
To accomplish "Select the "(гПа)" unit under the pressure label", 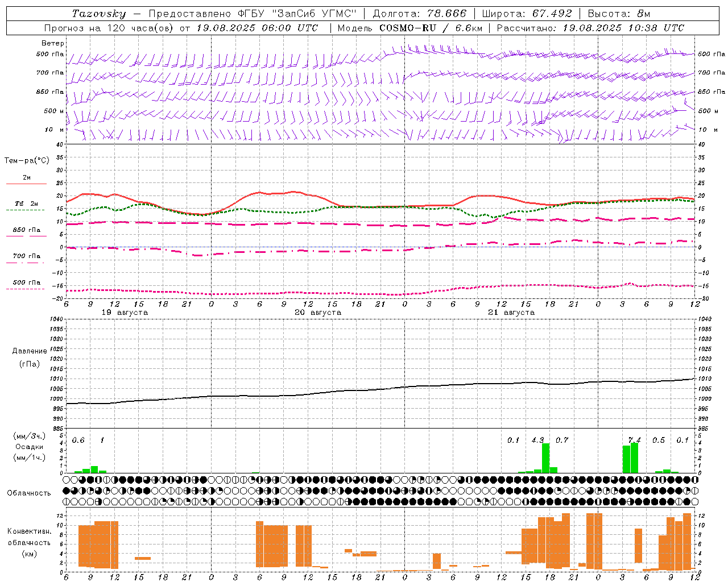I will (30, 364).
